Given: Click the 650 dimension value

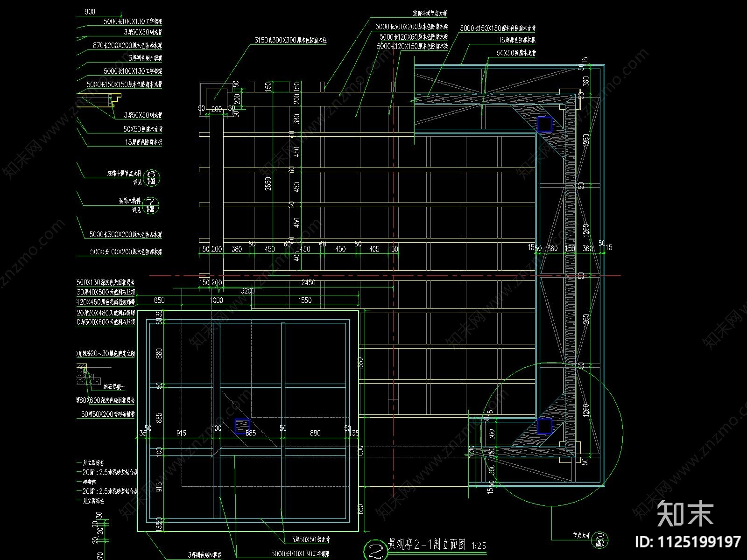Looking at the screenshot, I should (159, 300).
